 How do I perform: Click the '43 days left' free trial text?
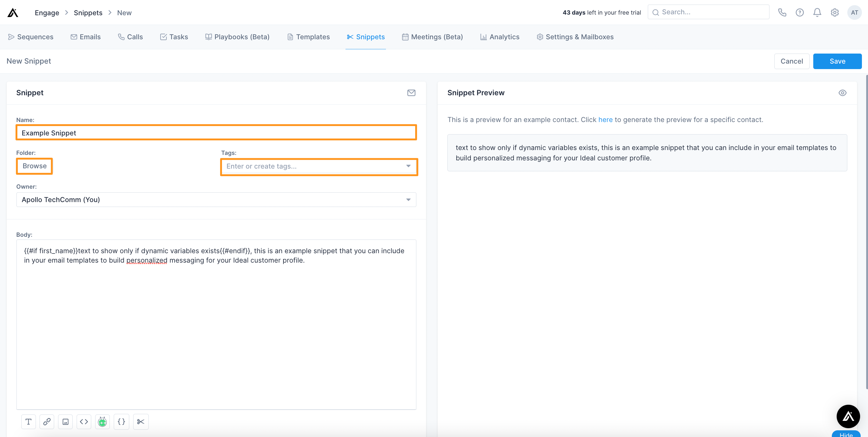click(602, 12)
